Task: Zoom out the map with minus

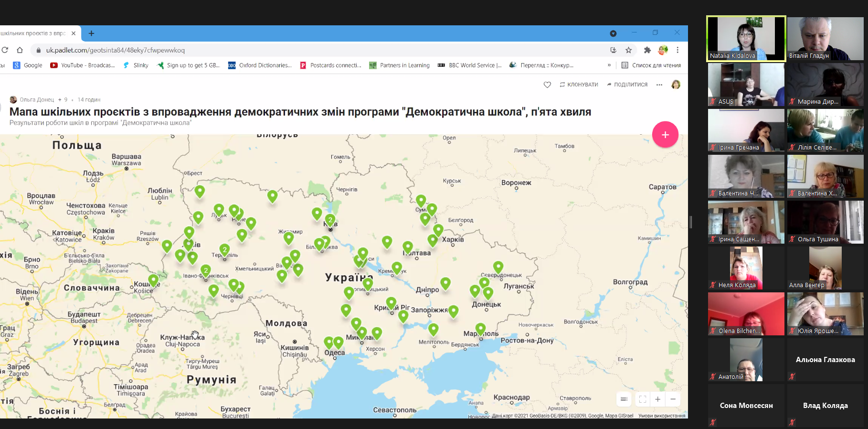Action: pyautogui.click(x=673, y=399)
